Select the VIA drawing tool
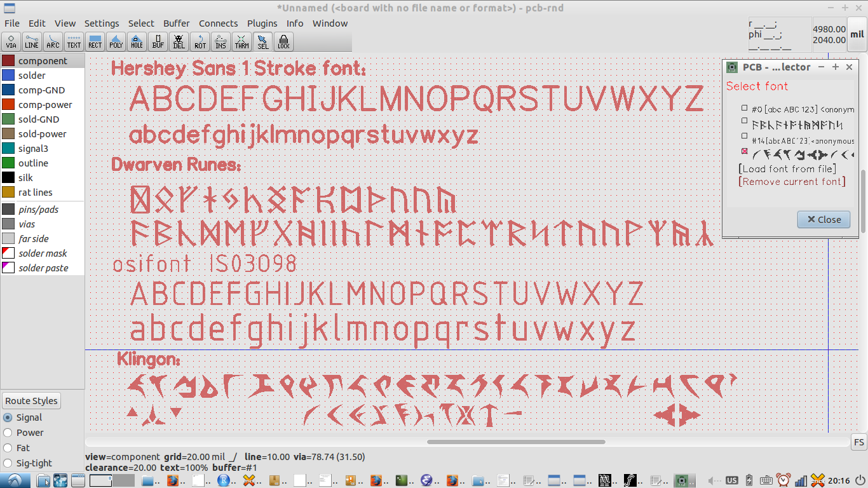The width and height of the screenshot is (868, 488). click(x=11, y=41)
